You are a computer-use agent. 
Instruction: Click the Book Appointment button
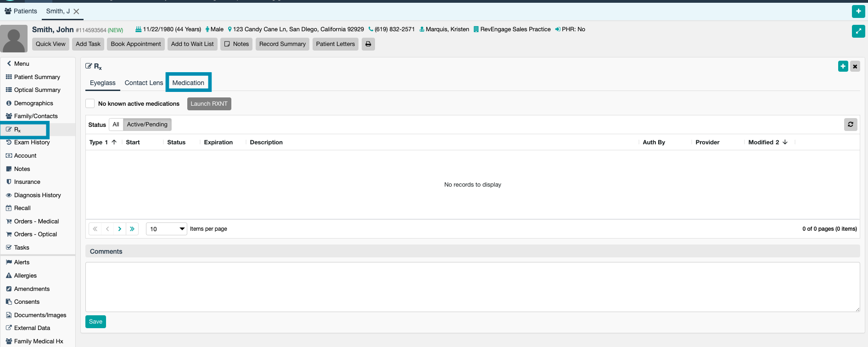(136, 44)
